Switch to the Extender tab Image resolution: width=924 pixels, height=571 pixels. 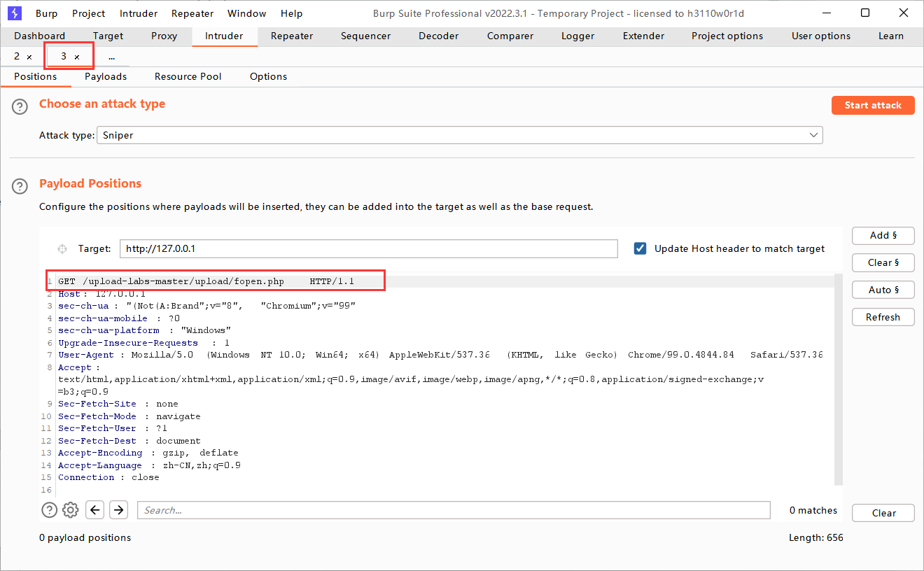[x=643, y=36]
